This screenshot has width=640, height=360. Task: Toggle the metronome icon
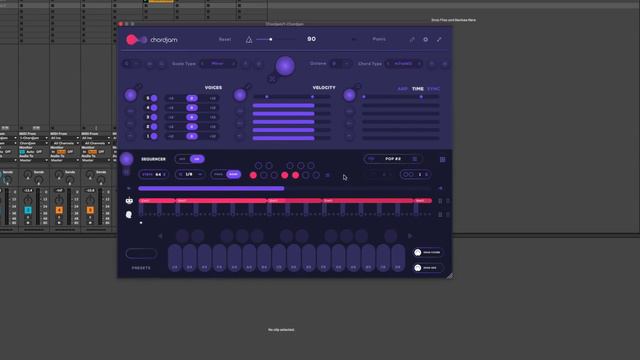coord(249,40)
